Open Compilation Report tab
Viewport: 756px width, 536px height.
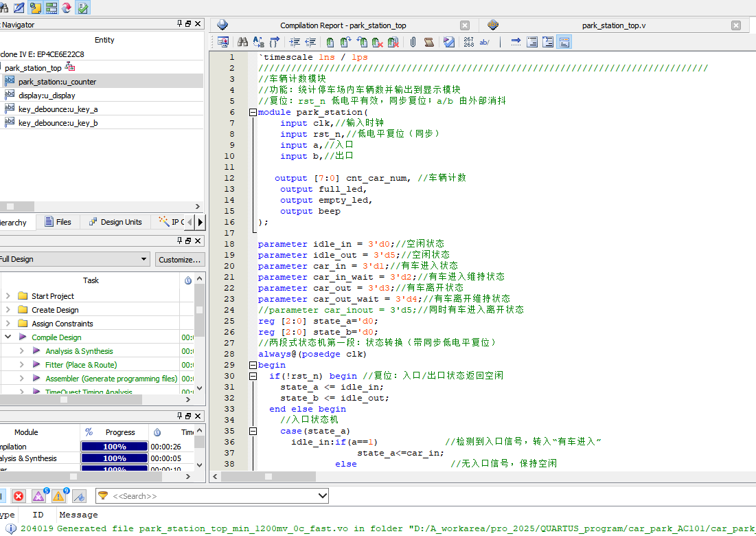click(x=343, y=25)
